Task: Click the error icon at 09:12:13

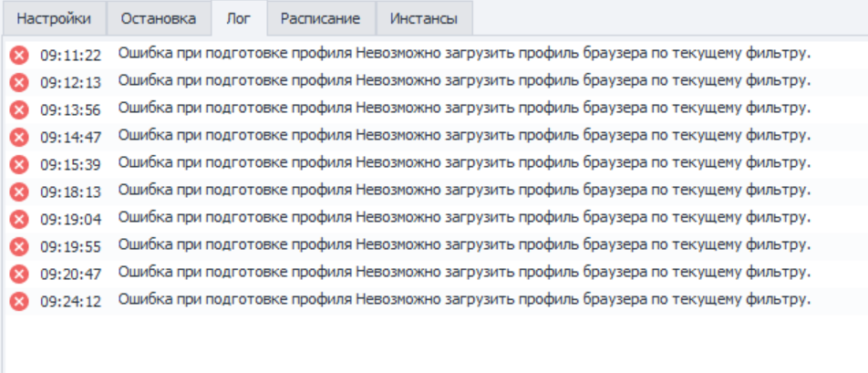Action: tap(19, 82)
